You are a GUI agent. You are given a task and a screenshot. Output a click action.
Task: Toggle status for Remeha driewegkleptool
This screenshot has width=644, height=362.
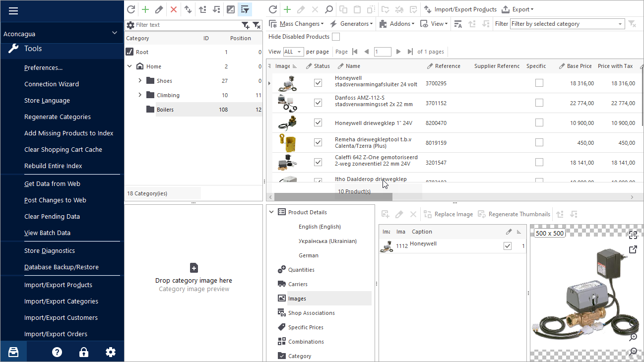pos(318,142)
